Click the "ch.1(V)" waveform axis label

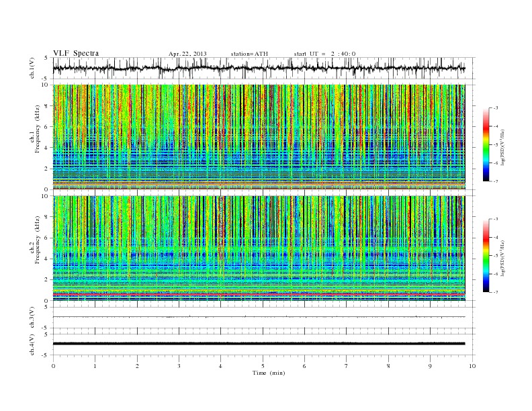coord(32,68)
